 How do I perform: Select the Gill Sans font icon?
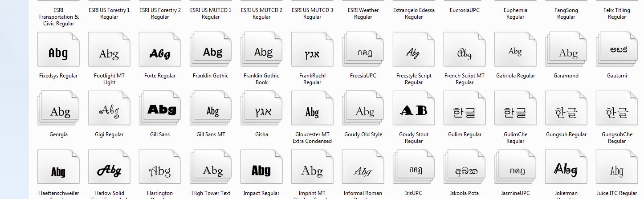point(160,109)
